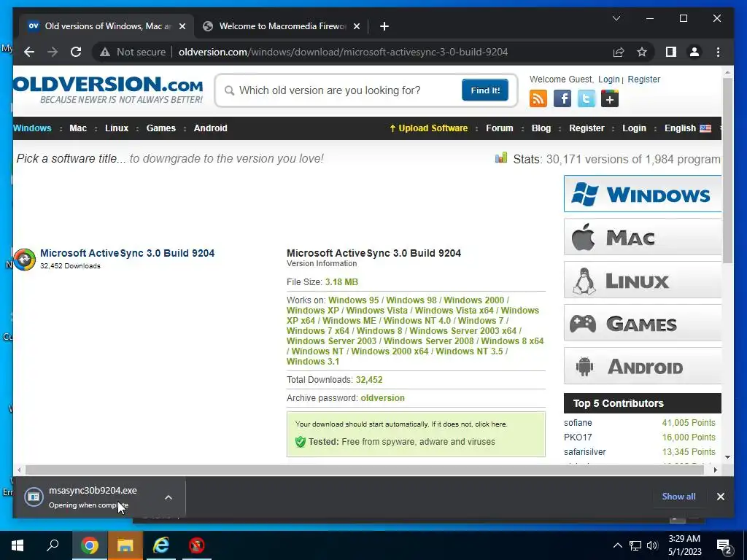
Task: Expand the msasync30b9204.exe download options chevron
Action: pos(169,497)
